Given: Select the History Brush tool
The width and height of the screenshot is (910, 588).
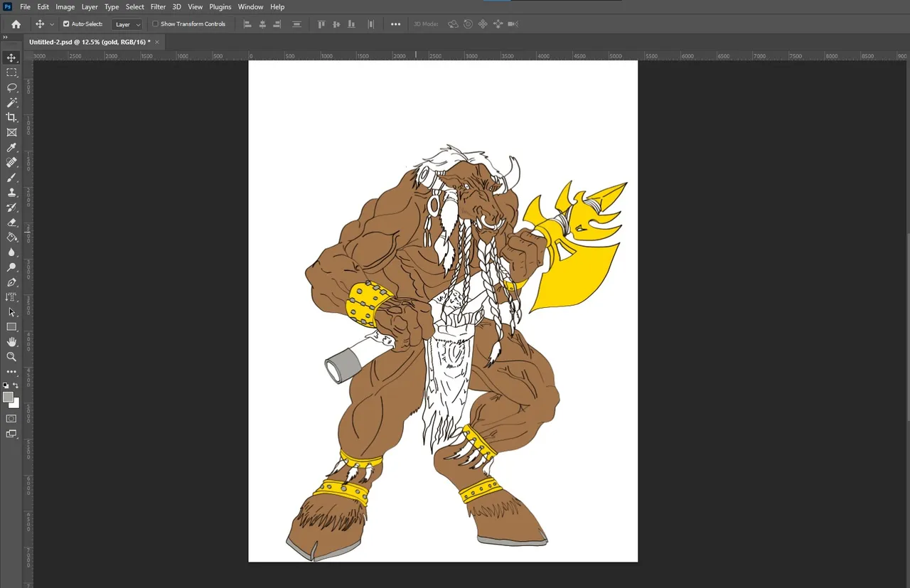Looking at the screenshot, I should click(x=11, y=208).
